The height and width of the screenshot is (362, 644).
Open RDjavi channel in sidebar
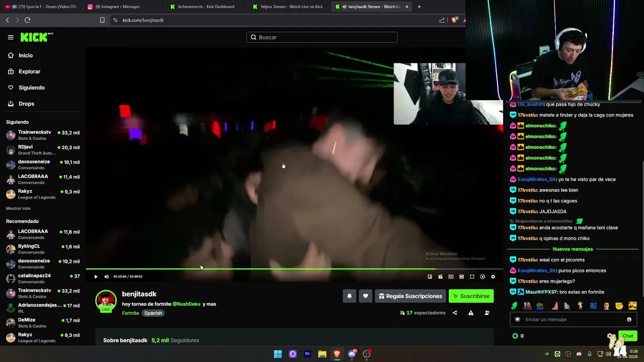coord(43,150)
